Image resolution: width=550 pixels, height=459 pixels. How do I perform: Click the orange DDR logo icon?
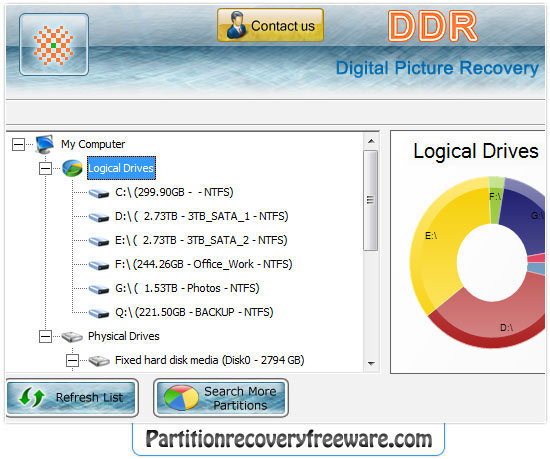coord(54,45)
